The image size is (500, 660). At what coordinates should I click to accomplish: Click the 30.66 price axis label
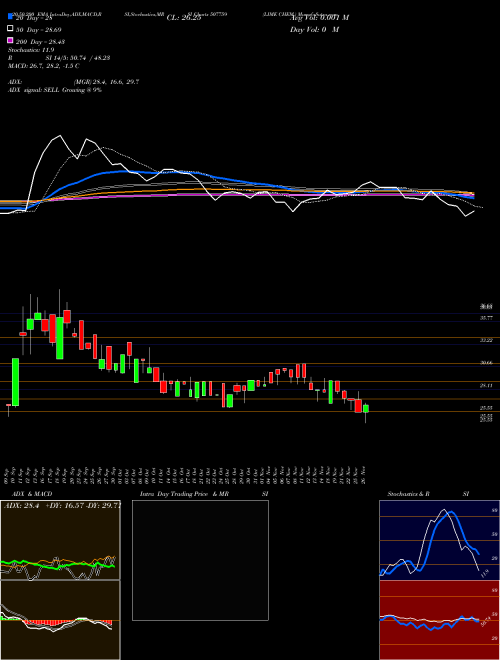[487, 363]
